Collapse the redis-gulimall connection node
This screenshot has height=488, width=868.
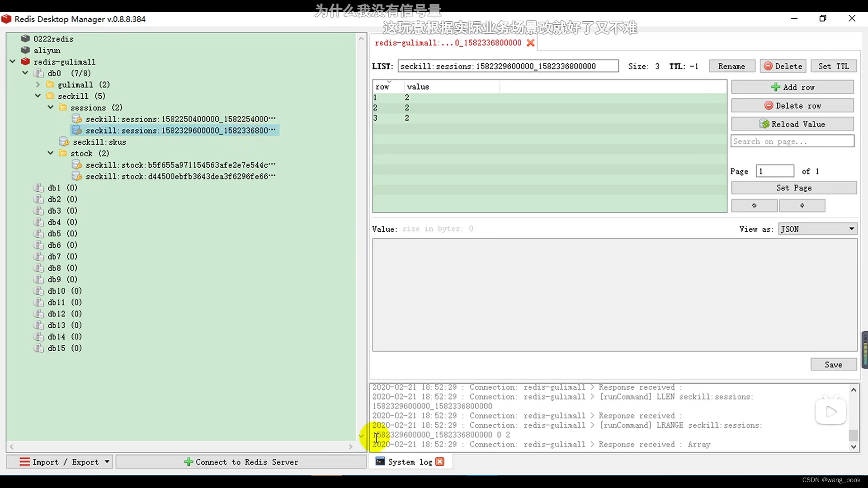[13, 61]
